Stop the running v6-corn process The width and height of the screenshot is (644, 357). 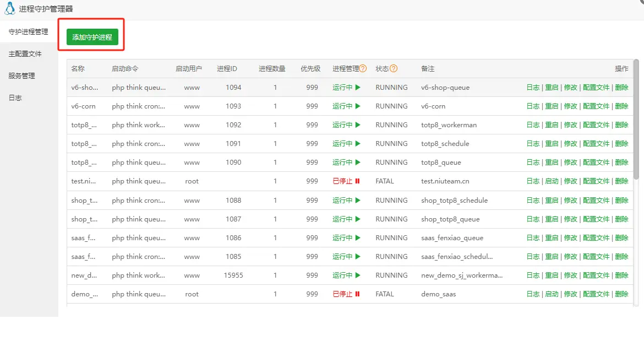346,106
